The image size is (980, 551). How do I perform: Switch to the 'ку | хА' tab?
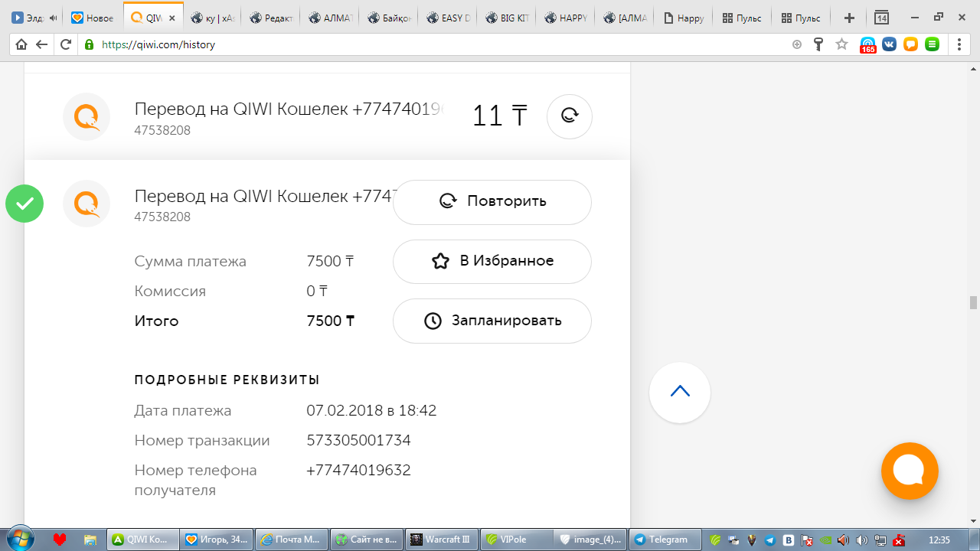click(x=213, y=18)
